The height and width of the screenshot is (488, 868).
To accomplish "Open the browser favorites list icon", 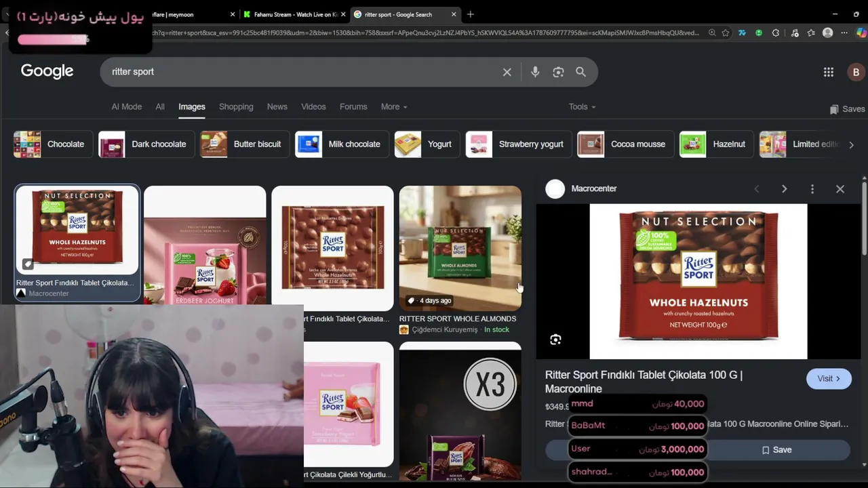I will point(811,33).
